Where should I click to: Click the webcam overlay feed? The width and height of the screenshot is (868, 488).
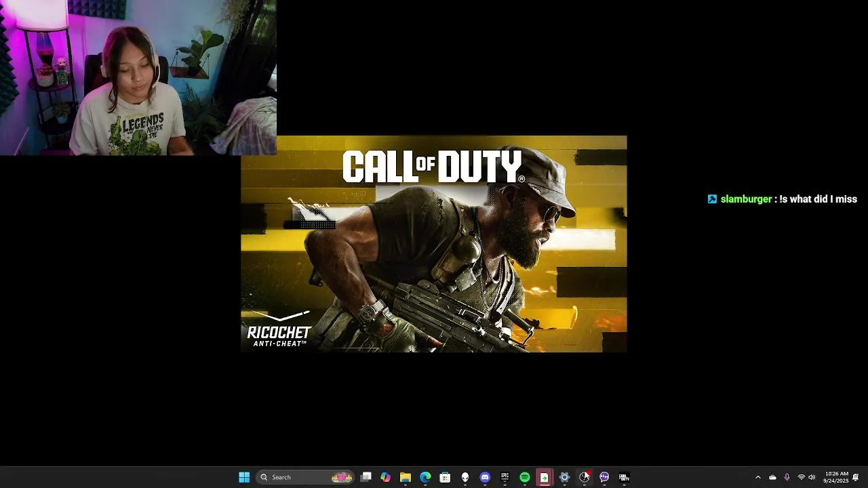click(x=138, y=78)
